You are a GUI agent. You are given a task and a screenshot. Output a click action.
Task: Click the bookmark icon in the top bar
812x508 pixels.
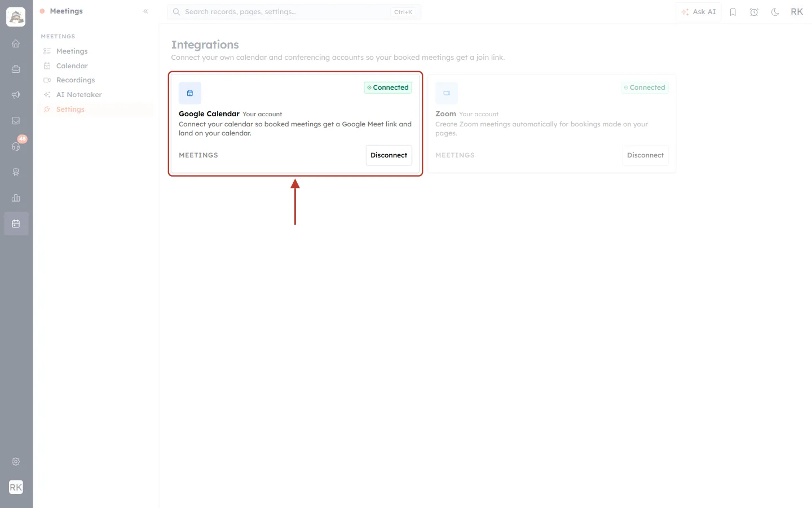(x=733, y=12)
